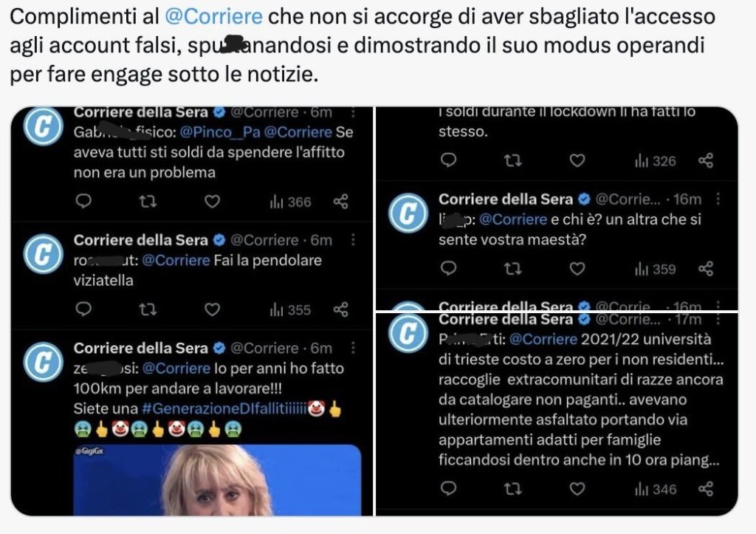Open more options on the 16m tweet

pyautogui.click(x=718, y=199)
